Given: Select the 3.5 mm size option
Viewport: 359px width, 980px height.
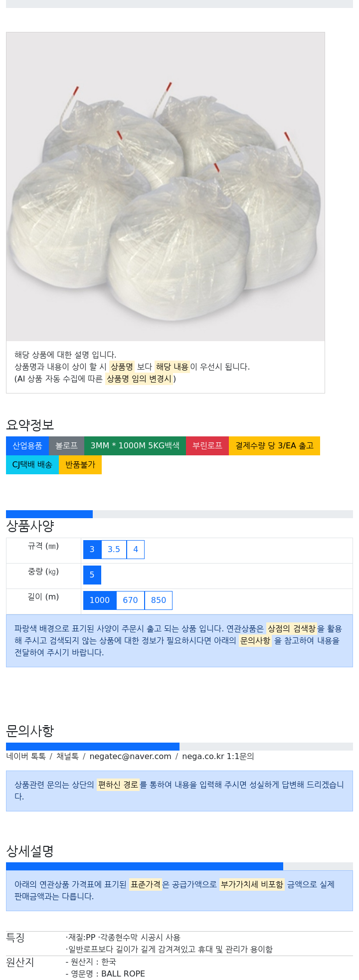Looking at the screenshot, I should coord(114,550).
